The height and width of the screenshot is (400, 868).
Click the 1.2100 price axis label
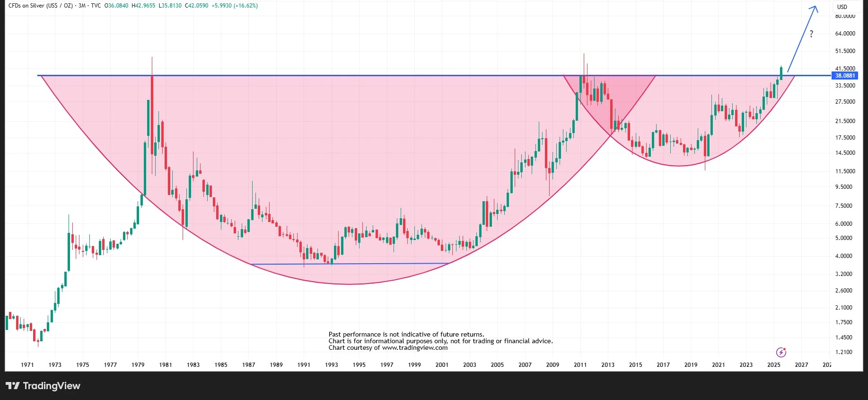[x=844, y=352]
